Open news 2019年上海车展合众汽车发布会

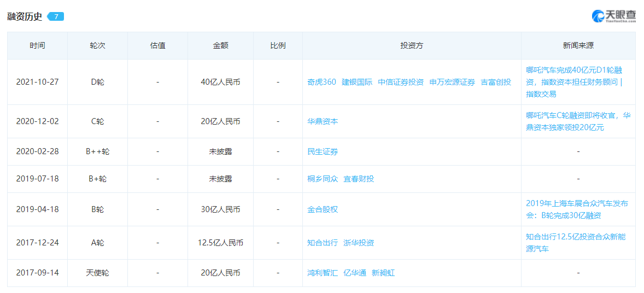click(x=578, y=209)
